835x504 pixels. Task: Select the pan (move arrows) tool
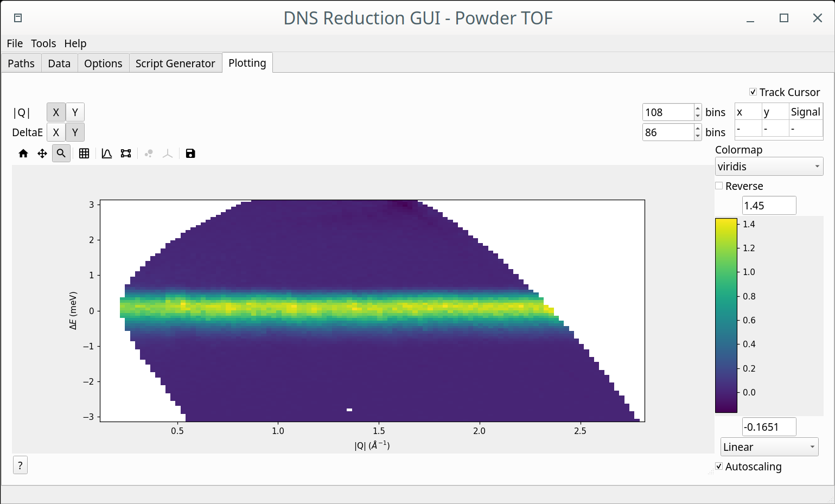click(x=42, y=154)
